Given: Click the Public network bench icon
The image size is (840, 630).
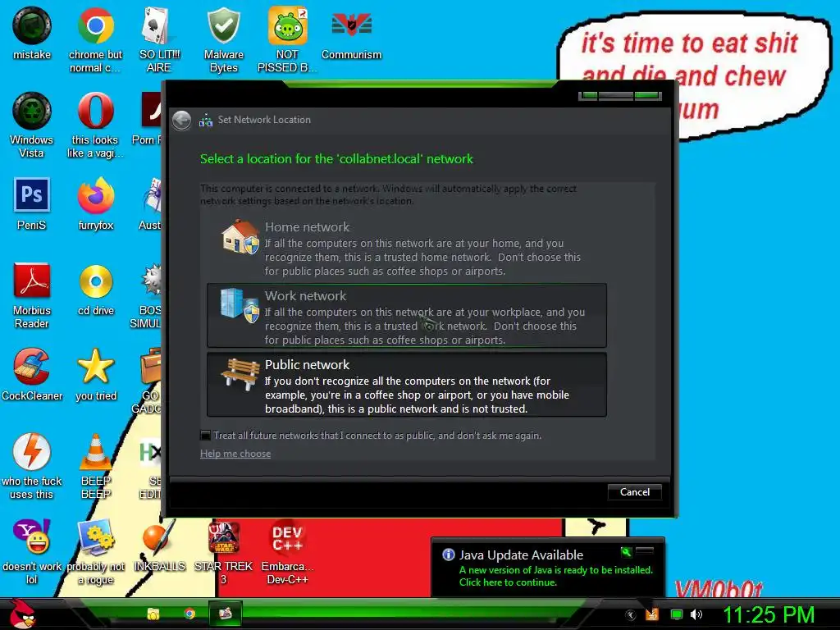Looking at the screenshot, I should point(240,374).
